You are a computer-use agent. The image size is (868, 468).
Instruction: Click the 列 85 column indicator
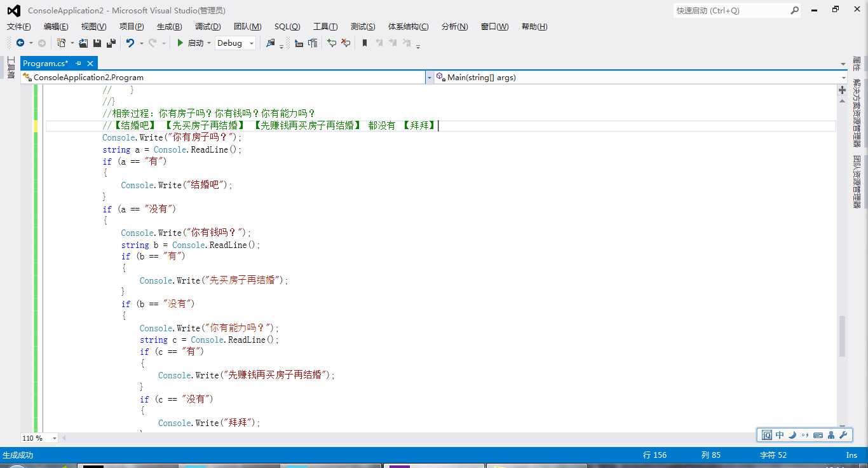tap(710, 455)
